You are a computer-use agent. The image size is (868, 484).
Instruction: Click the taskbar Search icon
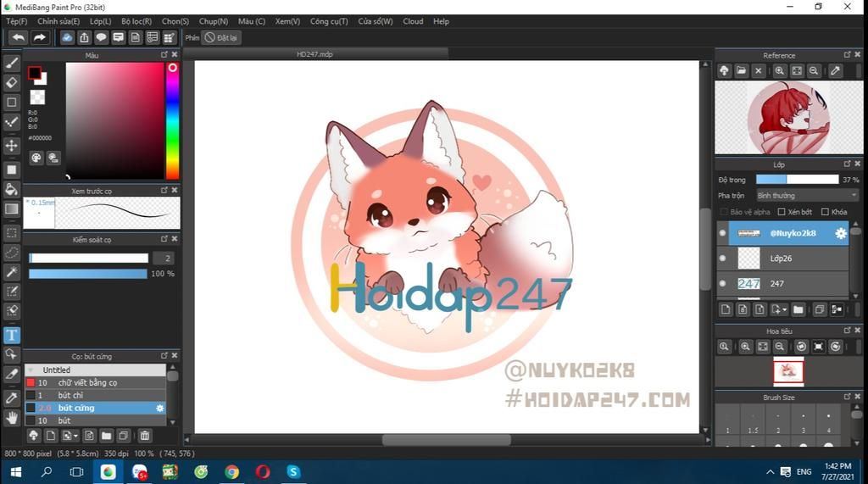tap(47, 472)
